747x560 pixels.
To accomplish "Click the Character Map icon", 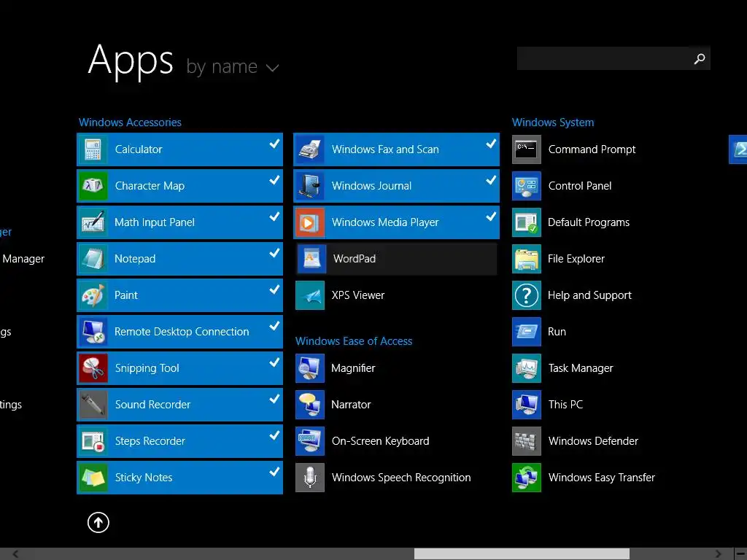I will tap(93, 186).
